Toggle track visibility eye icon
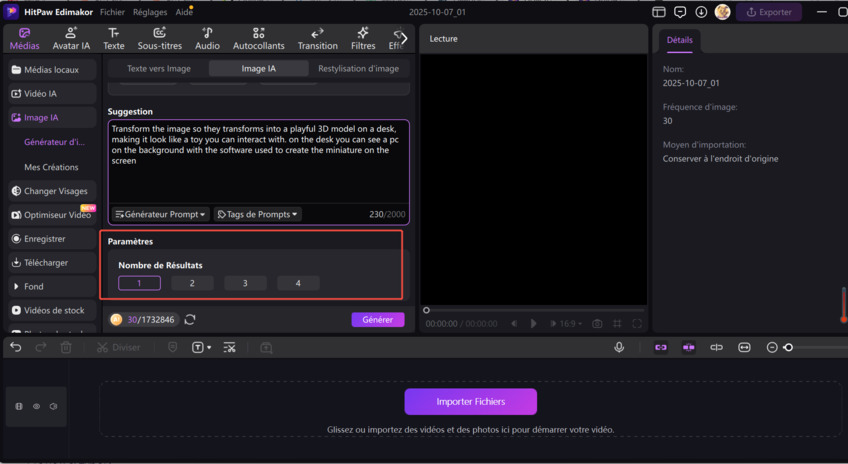Screen dimensions: 848x464 point(36,406)
